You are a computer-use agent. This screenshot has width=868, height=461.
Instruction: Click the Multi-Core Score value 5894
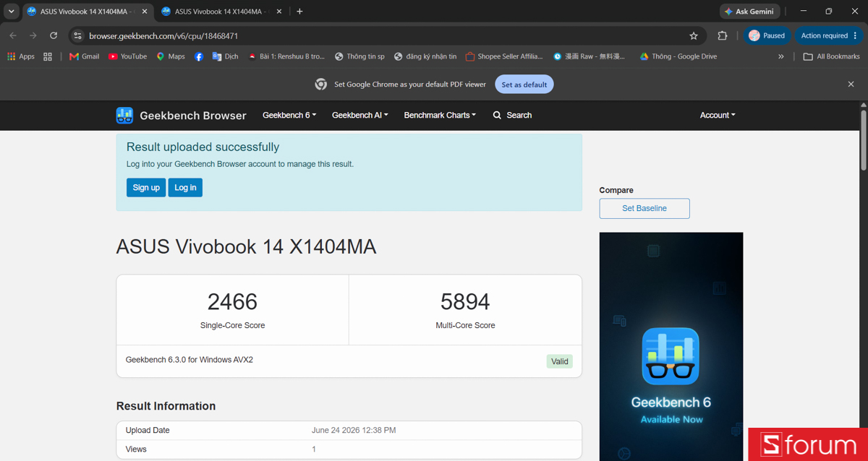point(465,301)
